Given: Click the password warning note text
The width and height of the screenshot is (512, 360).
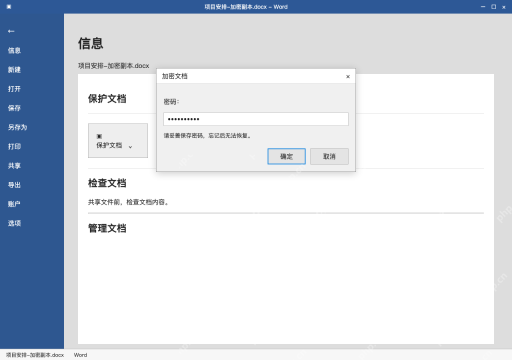Looking at the screenshot, I should 207,136.
